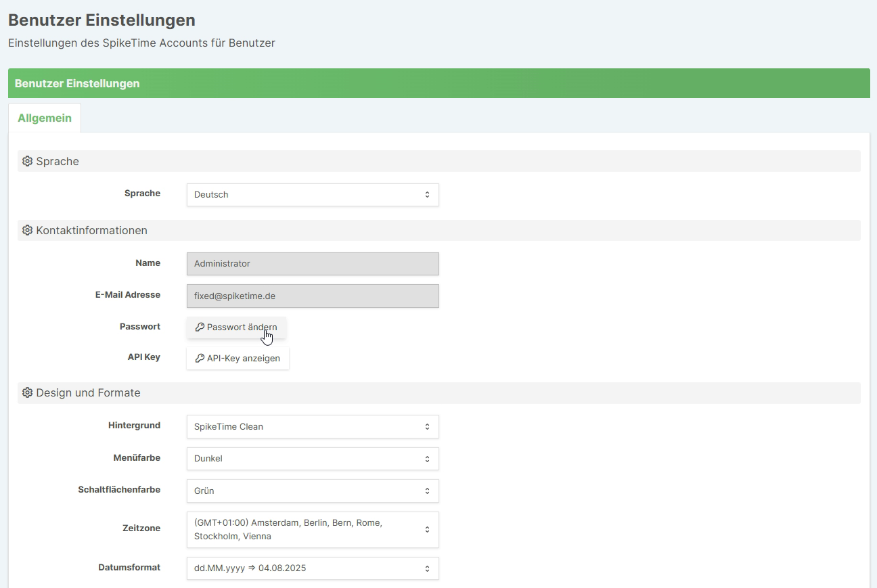The width and height of the screenshot is (877, 588).
Task: Click the E-Mail Adresse field
Action: point(312,296)
